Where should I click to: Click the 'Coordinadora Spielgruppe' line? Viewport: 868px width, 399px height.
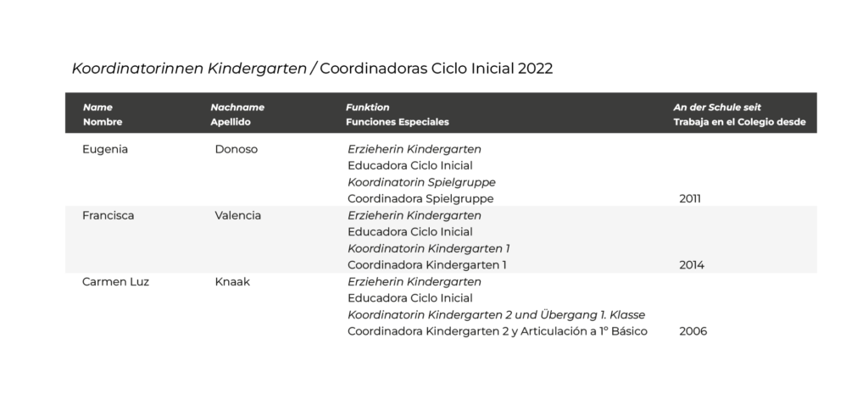coord(420,199)
